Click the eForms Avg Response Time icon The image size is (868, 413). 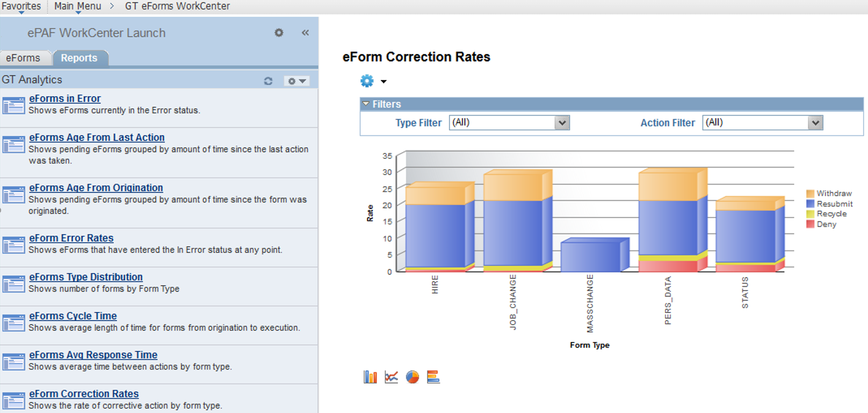pyautogui.click(x=13, y=363)
